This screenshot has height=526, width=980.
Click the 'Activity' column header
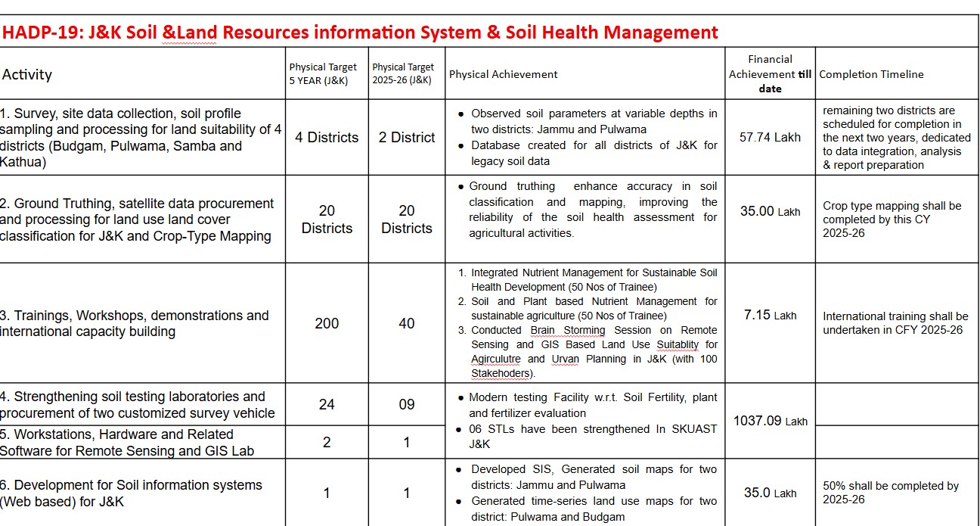(x=27, y=74)
